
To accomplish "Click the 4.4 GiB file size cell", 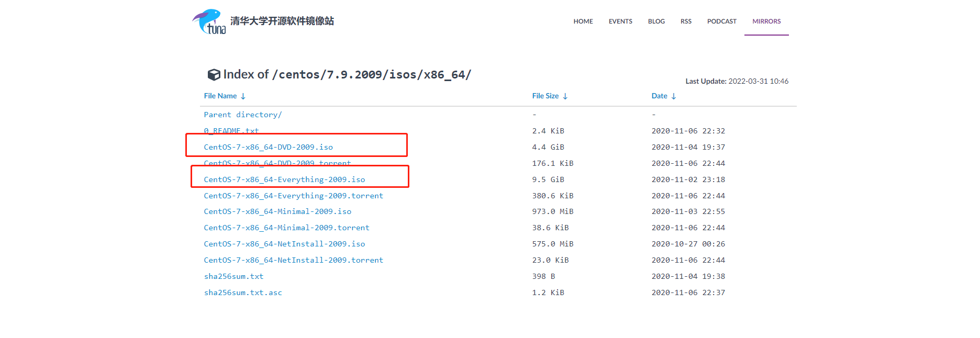I will [x=548, y=147].
